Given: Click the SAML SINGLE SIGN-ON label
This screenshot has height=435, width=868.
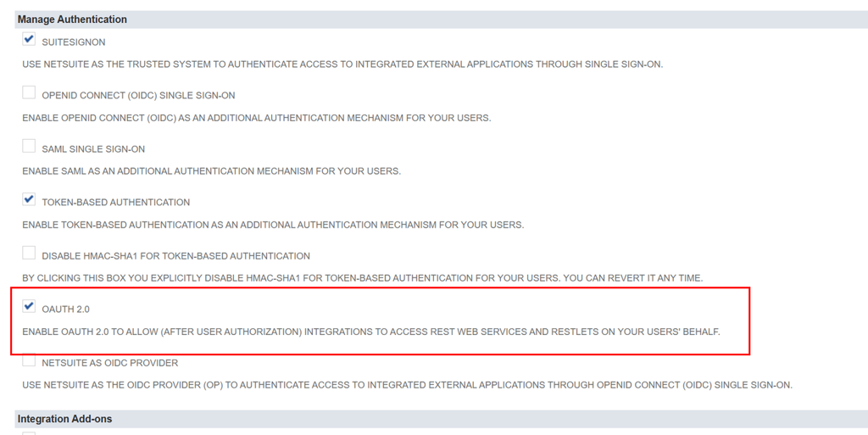Looking at the screenshot, I should 93,149.
